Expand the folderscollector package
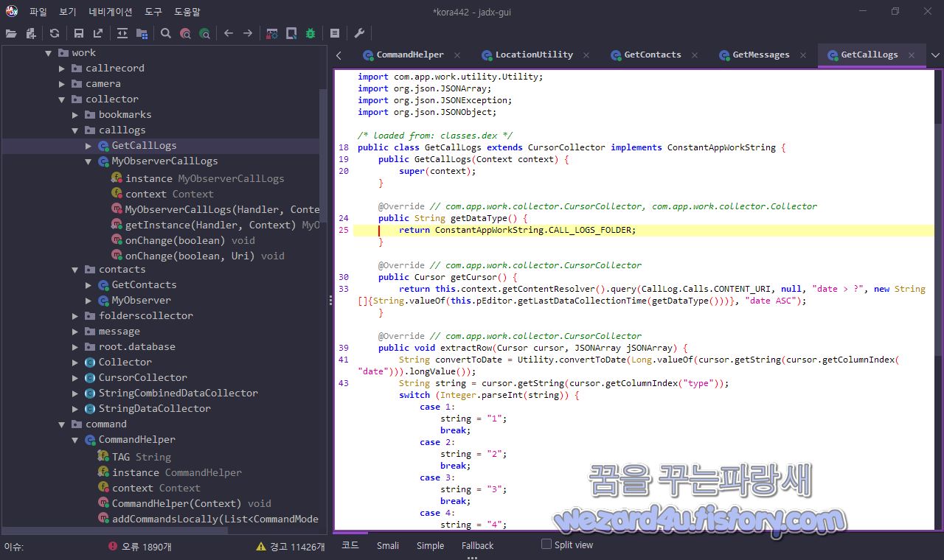Screen dimensions: 944x560 click(x=75, y=316)
